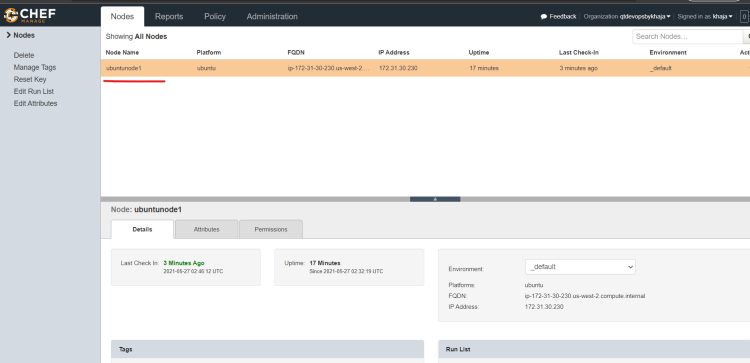Click the Chef Manage logo
The height and width of the screenshot is (363, 750).
[30, 16]
